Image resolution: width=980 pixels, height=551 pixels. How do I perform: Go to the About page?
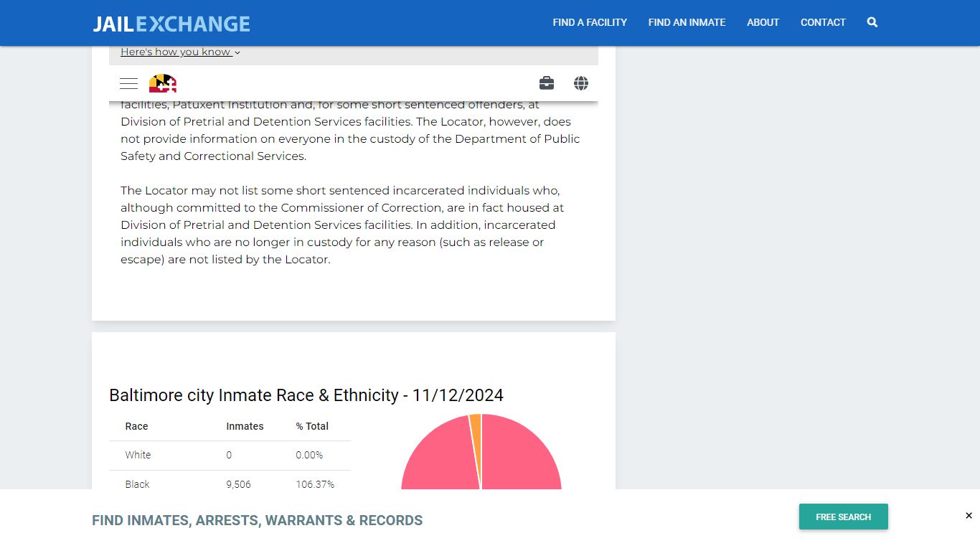763,22
